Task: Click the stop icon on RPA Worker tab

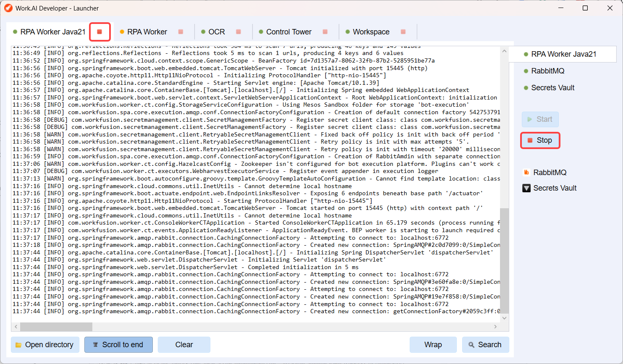Action: pyautogui.click(x=181, y=32)
